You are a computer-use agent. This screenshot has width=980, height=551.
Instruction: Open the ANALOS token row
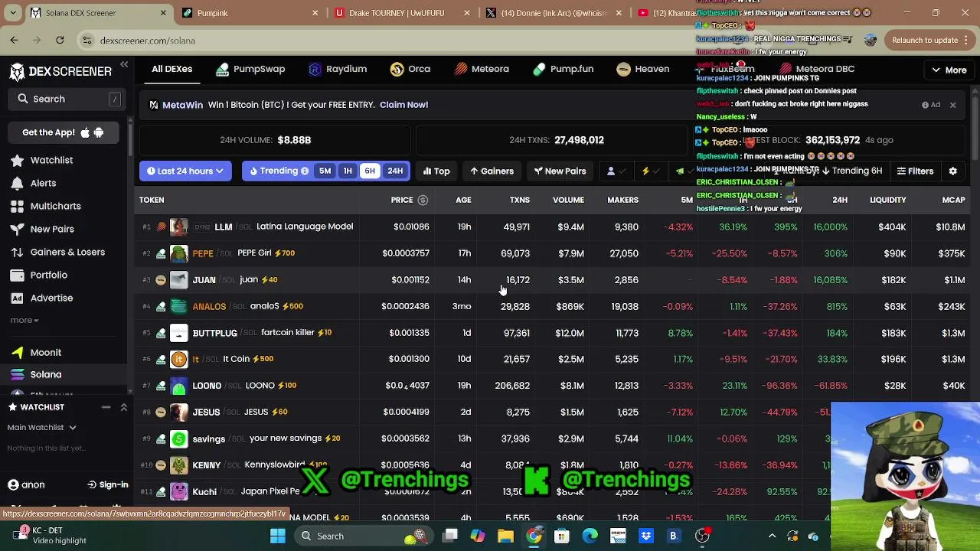coord(551,307)
